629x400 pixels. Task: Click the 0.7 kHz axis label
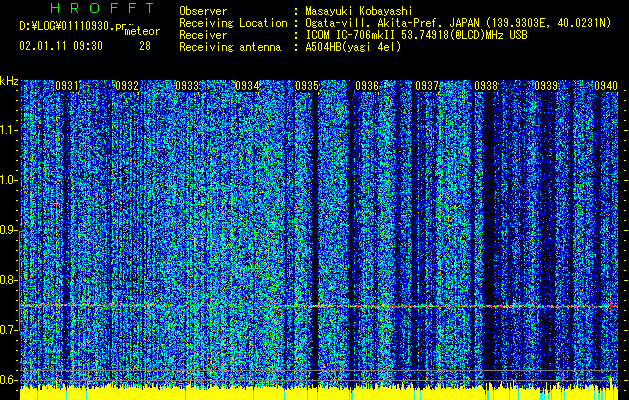[8, 330]
